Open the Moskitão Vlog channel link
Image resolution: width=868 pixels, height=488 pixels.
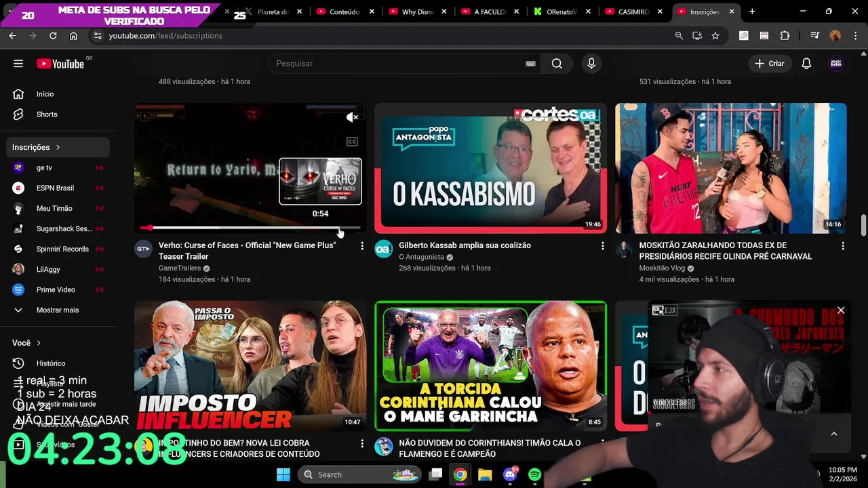pos(663,268)
